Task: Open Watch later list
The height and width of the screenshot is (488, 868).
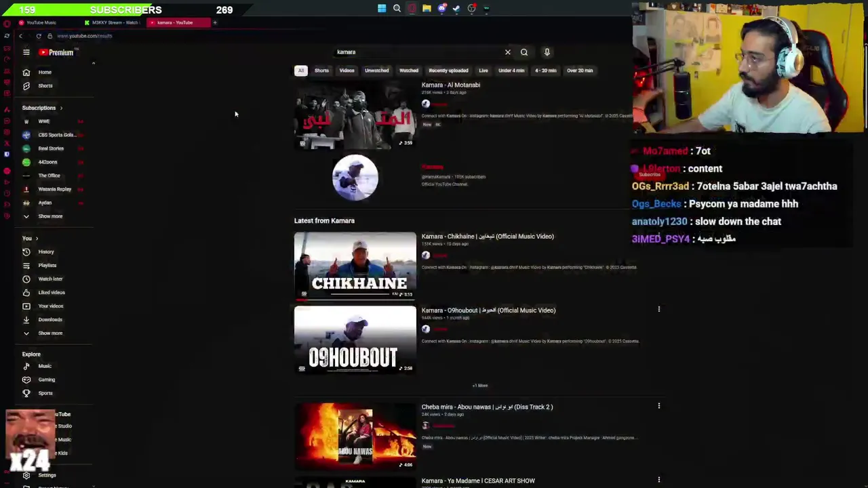Action: [50, 279]
